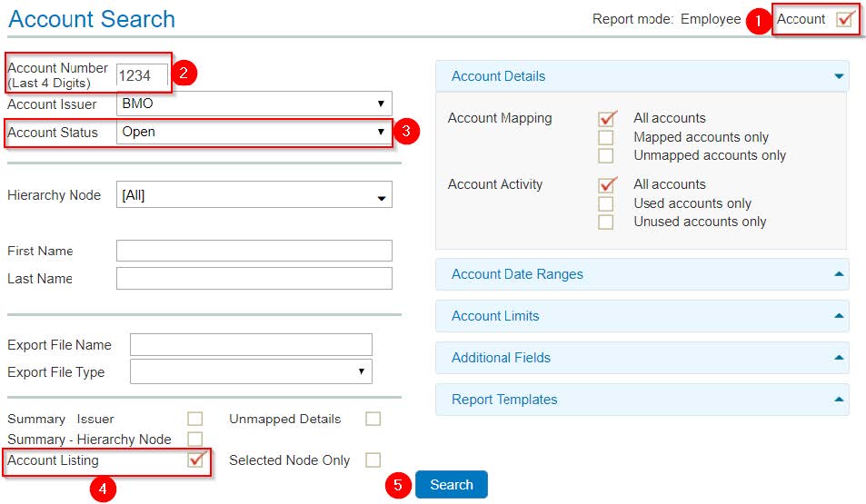Tick the Selected Node Only checkbox
Viewport: 866px width, 504px height.
373,460
